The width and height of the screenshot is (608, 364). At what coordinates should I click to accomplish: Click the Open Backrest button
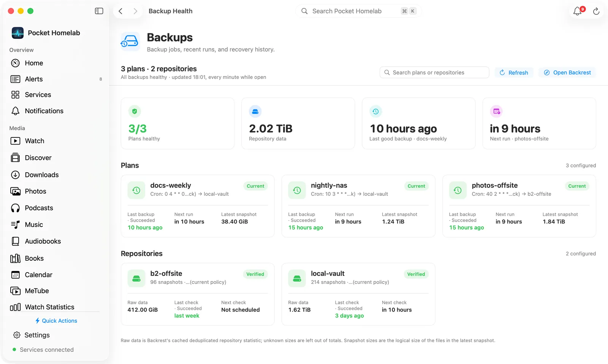pyautogui.click(x=567, y=72)
